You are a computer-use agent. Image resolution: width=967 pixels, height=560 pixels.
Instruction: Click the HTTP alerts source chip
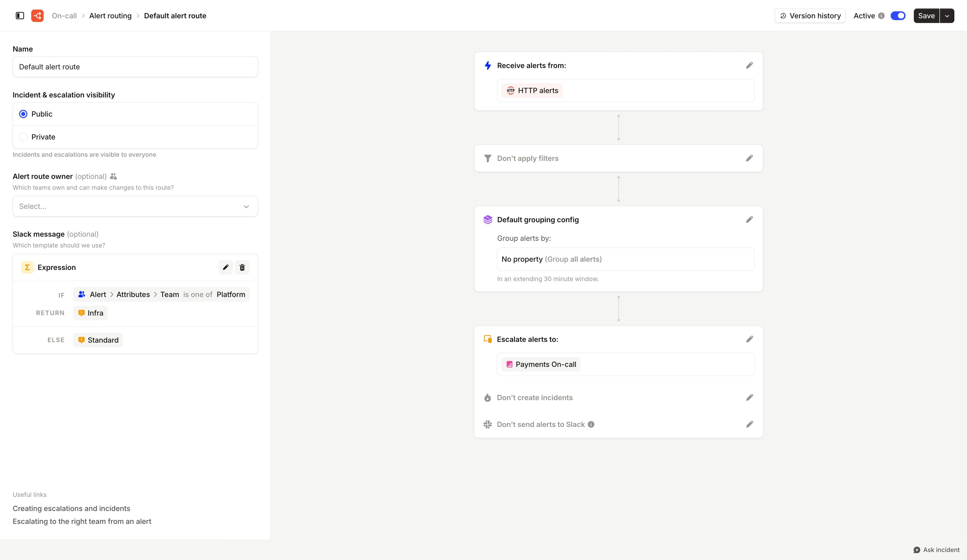tap(532, 90)
